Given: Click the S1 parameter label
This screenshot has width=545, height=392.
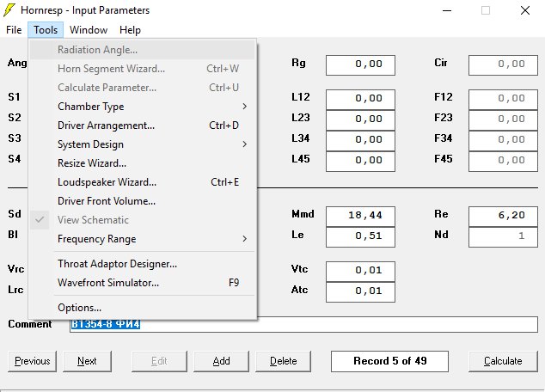Looking at the screenshot, I should point(14,97).
